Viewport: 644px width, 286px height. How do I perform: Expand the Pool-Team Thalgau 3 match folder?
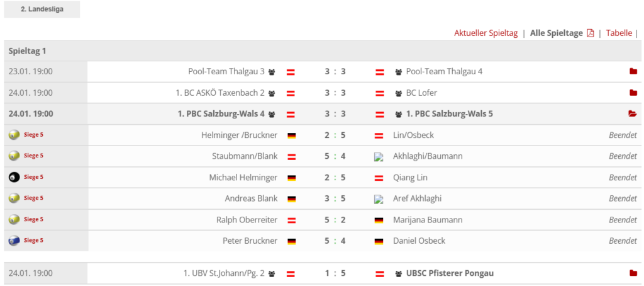point(633,72)
